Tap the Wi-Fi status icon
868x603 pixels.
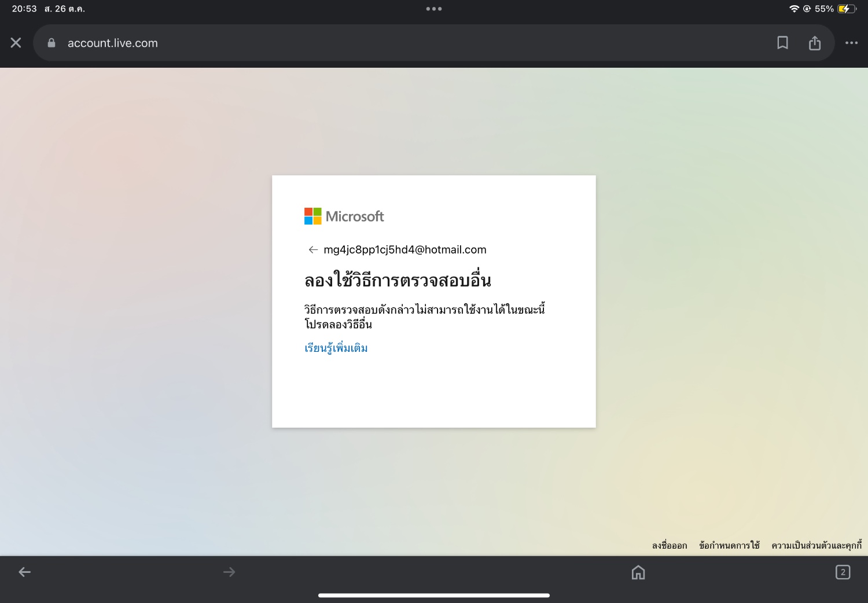point(794,9)
